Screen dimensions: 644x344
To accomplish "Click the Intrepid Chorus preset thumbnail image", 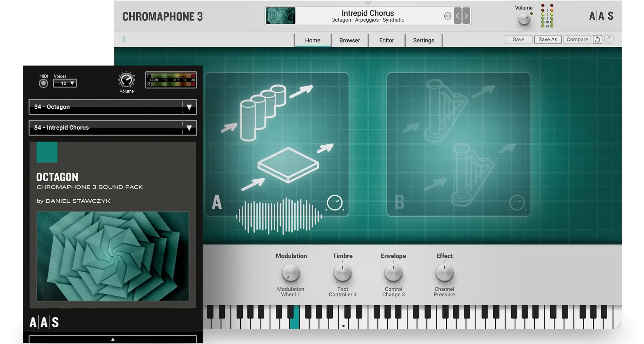I will pyautogui.click(x=280, y=15).
